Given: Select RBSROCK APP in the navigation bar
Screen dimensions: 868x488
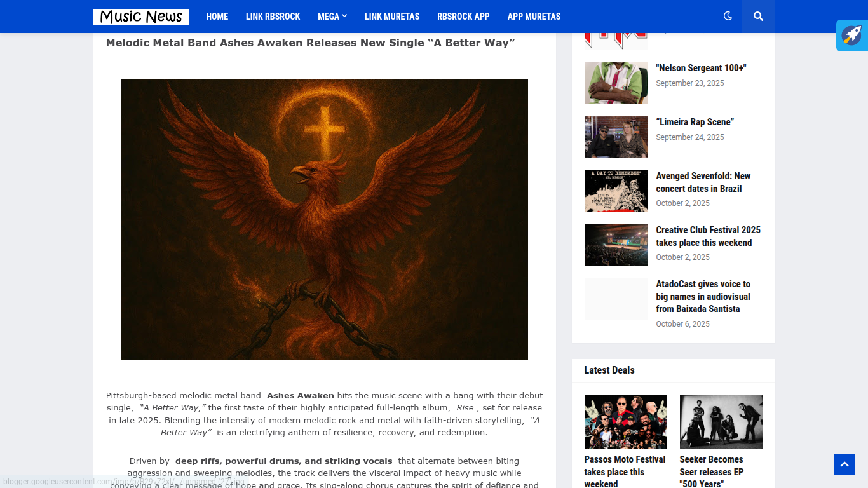Looking at the screenshot, I should click(x=463, y=17).
